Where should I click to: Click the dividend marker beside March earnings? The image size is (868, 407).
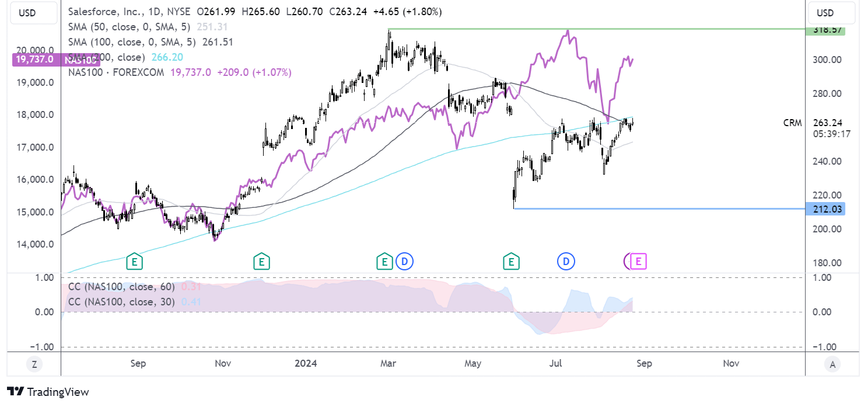(x=403, y=261)
